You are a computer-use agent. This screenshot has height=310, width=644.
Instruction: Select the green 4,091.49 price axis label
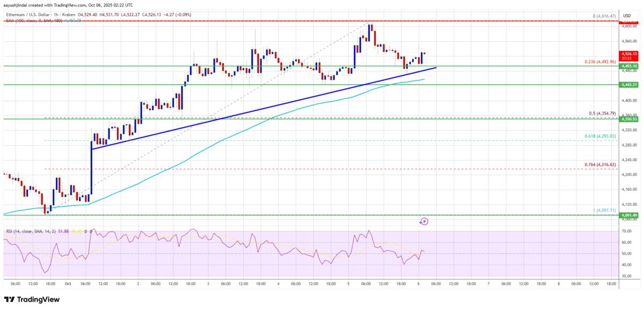[628, 215]
